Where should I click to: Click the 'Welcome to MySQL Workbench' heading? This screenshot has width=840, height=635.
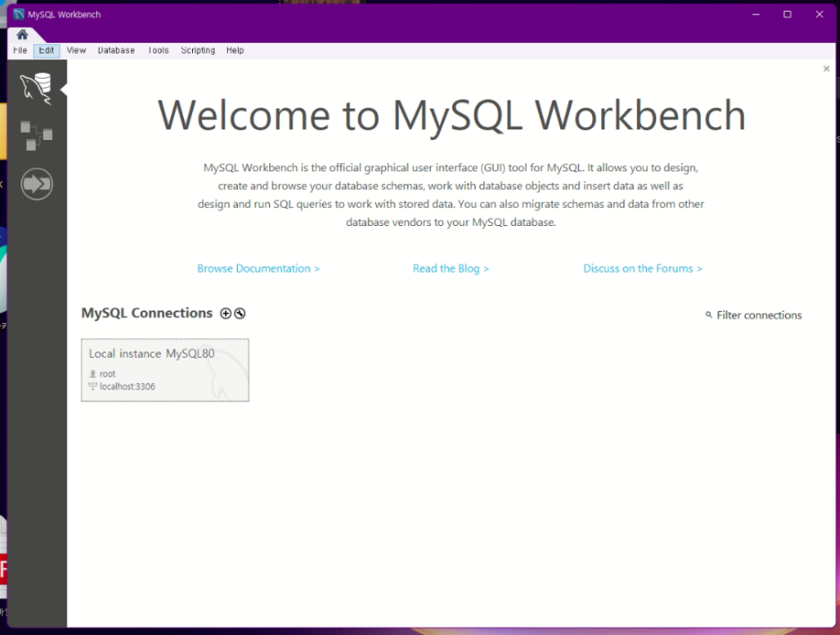451,115
